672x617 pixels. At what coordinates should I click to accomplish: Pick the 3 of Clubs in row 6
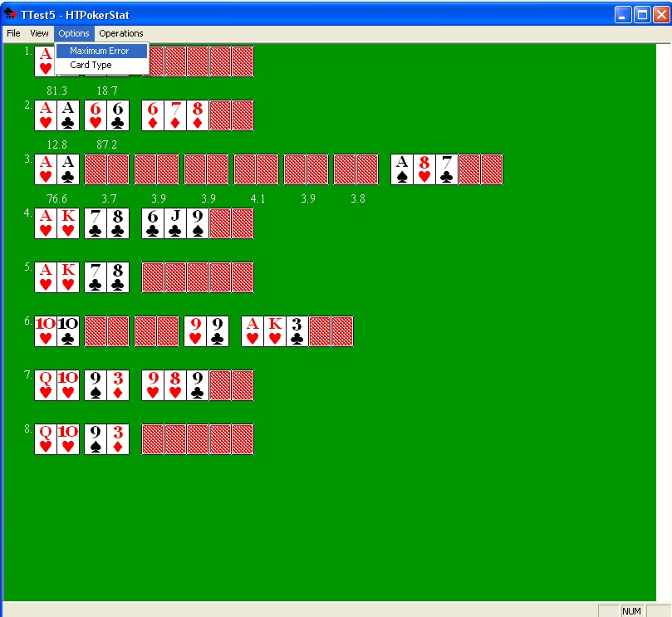[x=297, y=331]
